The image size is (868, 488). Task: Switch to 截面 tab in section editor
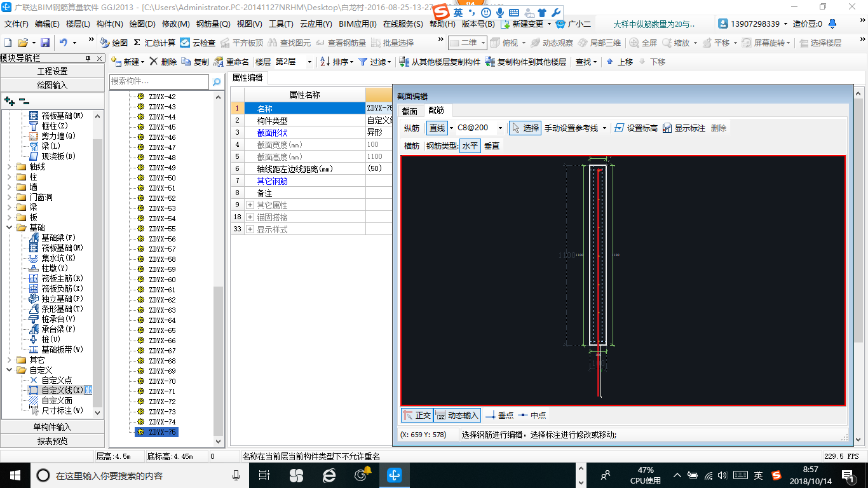coord(410,111)
